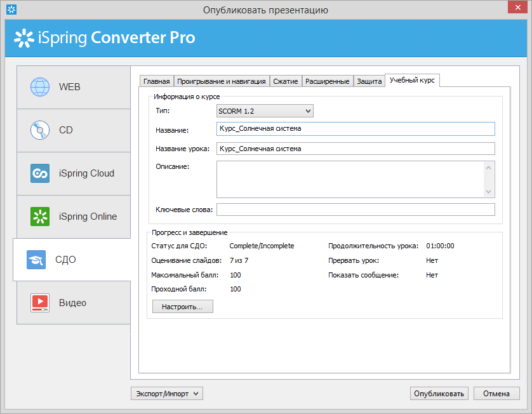Image resolution: width=532 pixels, height=414 pixels.
Task: Click the Показать сообщение value Нет
Action: tap(432, 275)
